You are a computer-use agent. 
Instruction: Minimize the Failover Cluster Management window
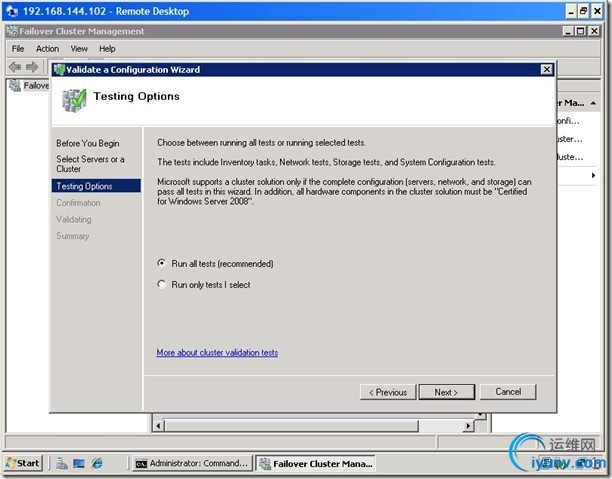tap(568, 31)
